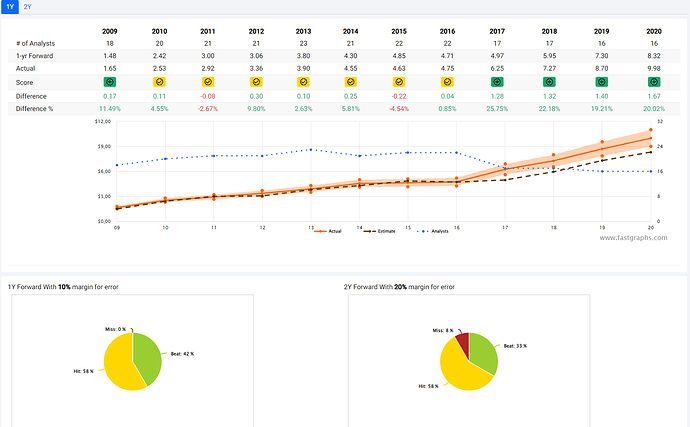
Task: Click the yellow score icon for 2010
Action: (x=159, y=81)
